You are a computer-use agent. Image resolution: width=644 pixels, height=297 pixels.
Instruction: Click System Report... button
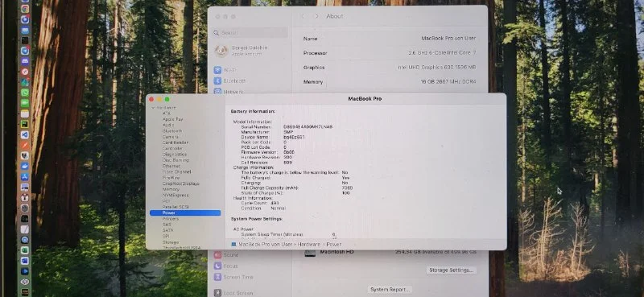(390, 290)
